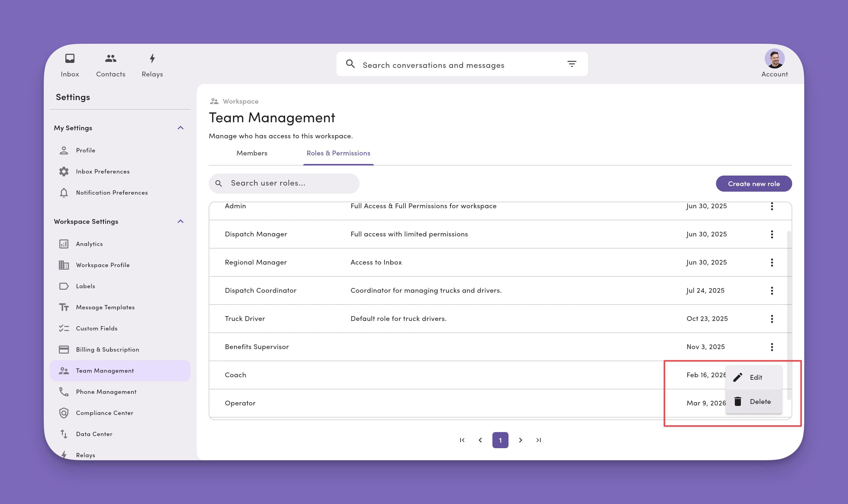Open Billing & Subscription settings
Image resolution: width=848 pixels, height=504 pixels.
pos(120,350)
